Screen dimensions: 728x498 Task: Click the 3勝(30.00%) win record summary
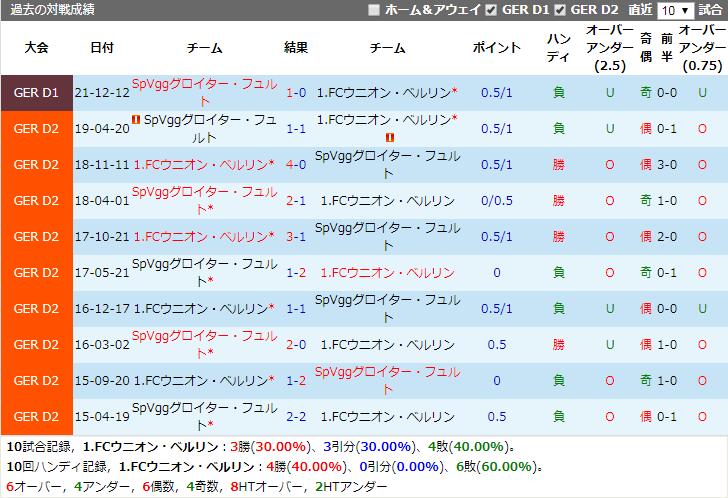point(269,447)
